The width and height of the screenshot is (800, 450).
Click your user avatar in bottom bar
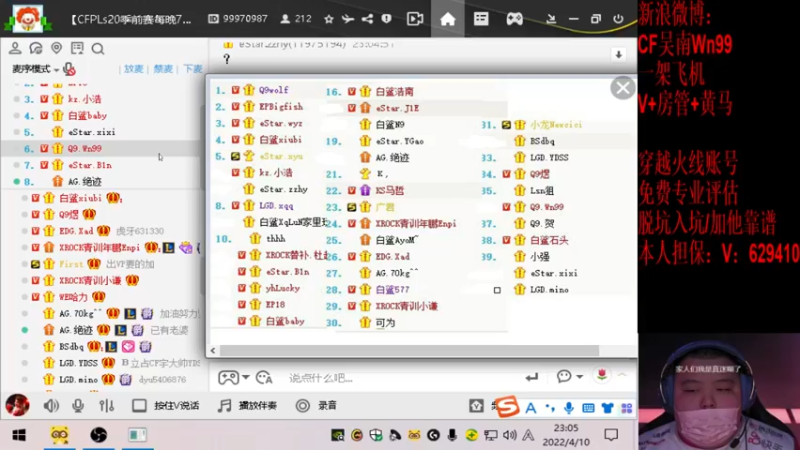(x=17, y=406)
